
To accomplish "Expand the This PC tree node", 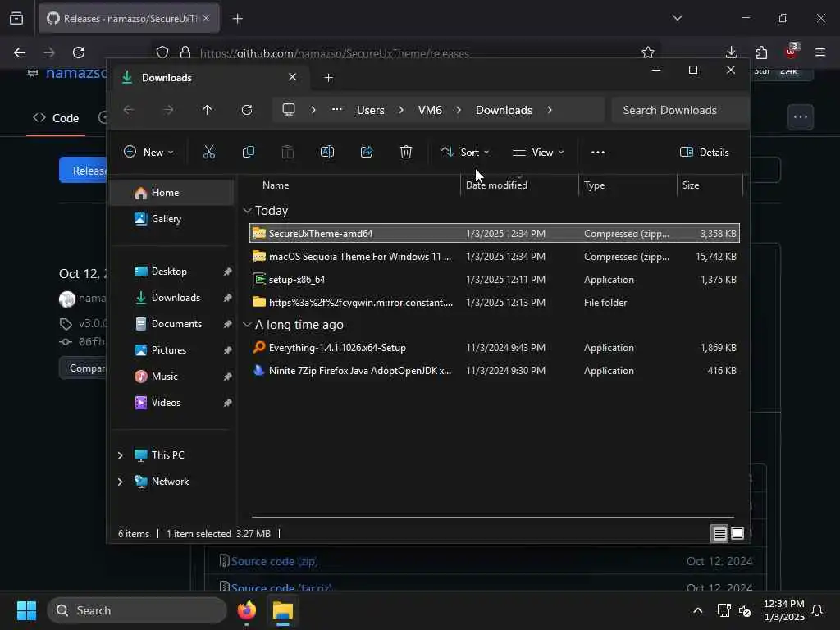I will (x=120, y=455).
